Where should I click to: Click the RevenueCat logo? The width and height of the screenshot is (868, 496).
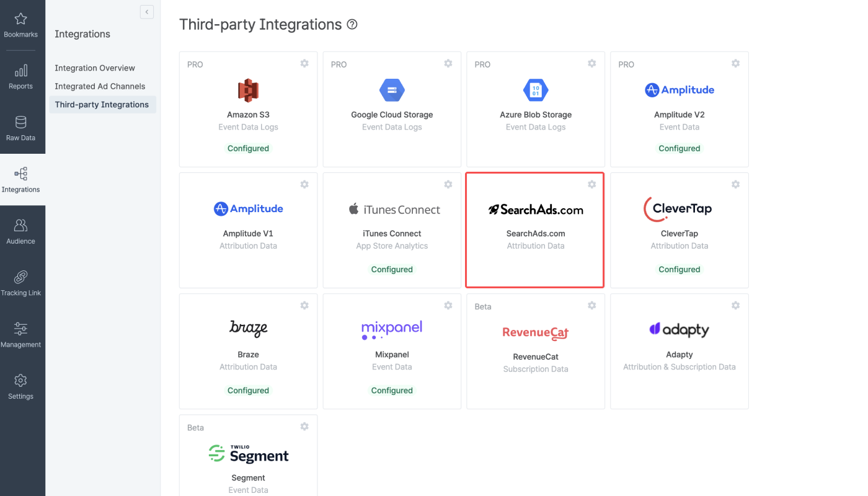pyautogui.click(x=536, y=333)
